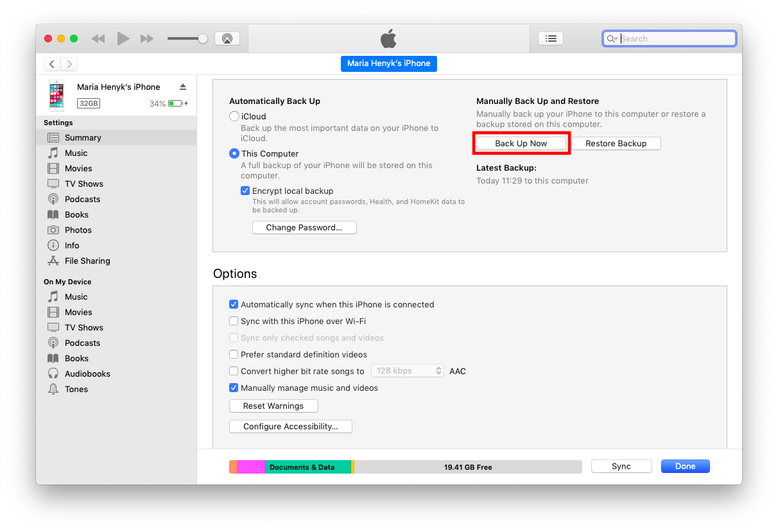Click the iPhone device thumbnail icon

point(56,95)
